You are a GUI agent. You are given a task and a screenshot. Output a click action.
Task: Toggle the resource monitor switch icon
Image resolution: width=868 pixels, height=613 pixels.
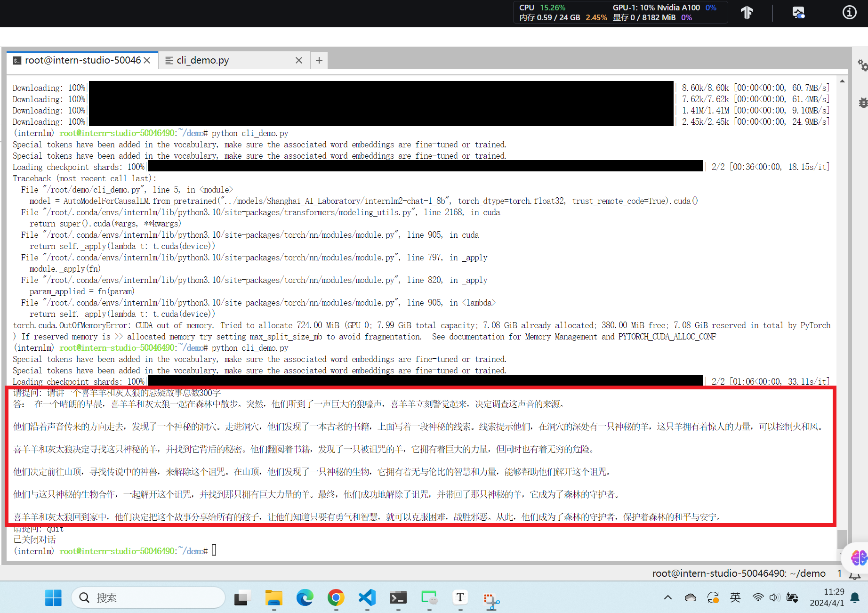coord(798,13)
